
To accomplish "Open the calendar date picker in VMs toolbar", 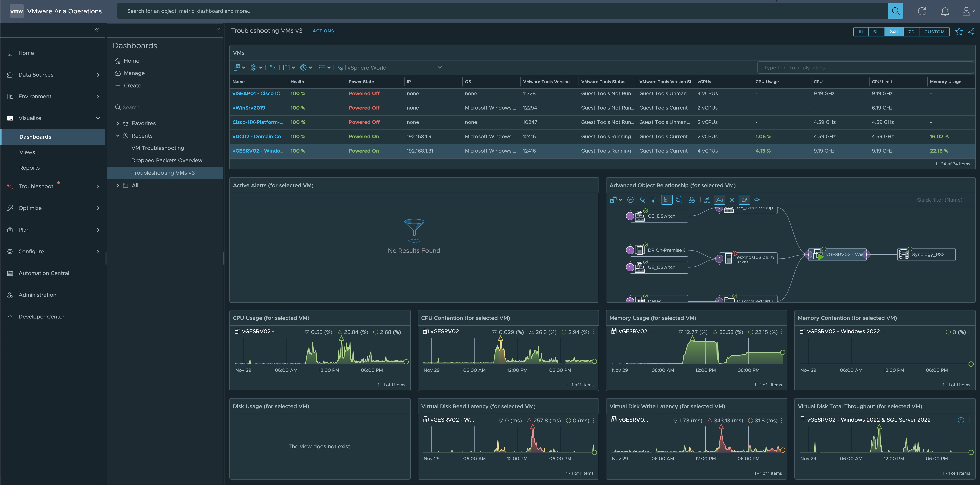I will [289, 67].
